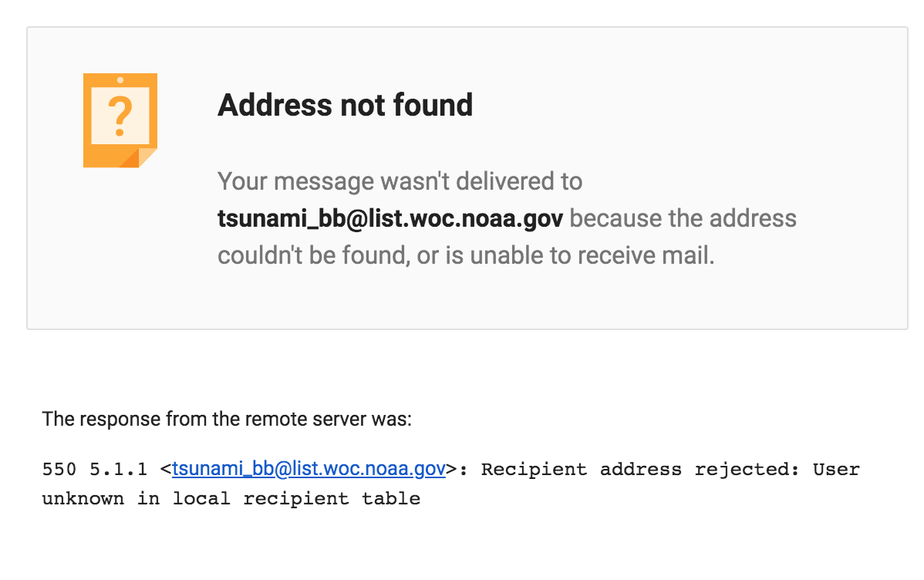Click the question mark symbol inside the icon
The height and width of the screenshot is (580, 924).
coord(120,116)
